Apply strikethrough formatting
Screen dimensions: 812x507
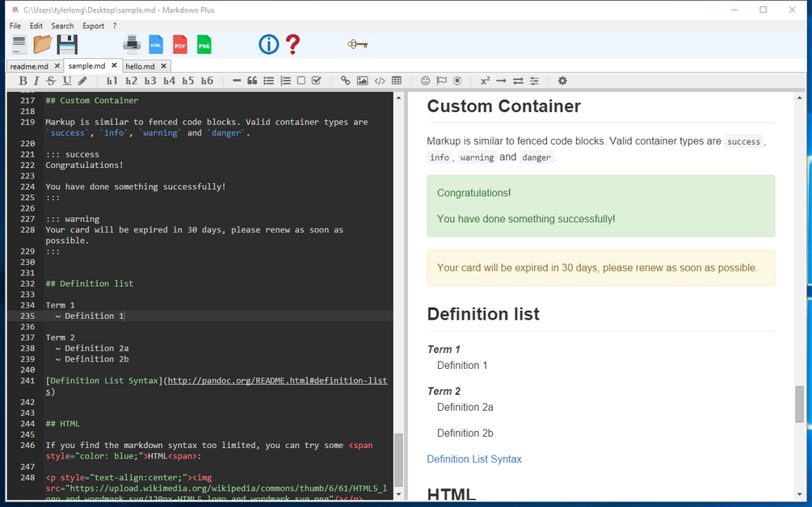51,81
